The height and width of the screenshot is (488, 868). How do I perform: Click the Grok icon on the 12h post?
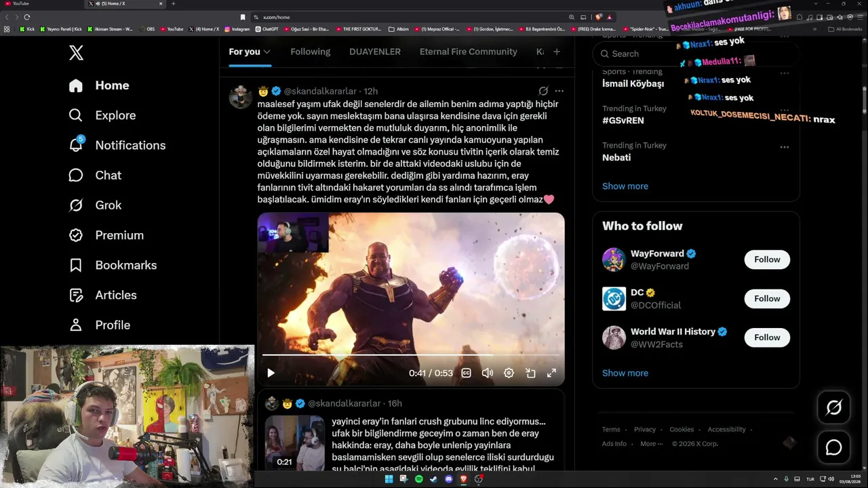[x=543, y=91]
